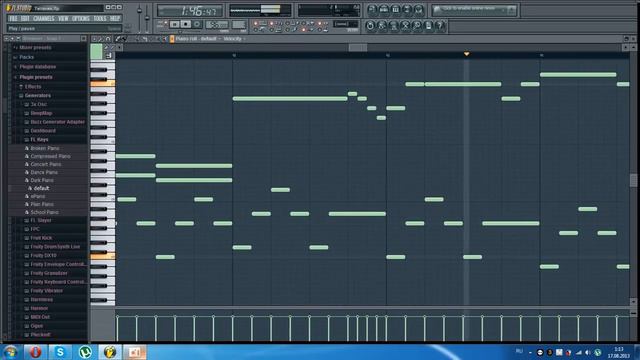Click the online news panel

click(474, 10)
